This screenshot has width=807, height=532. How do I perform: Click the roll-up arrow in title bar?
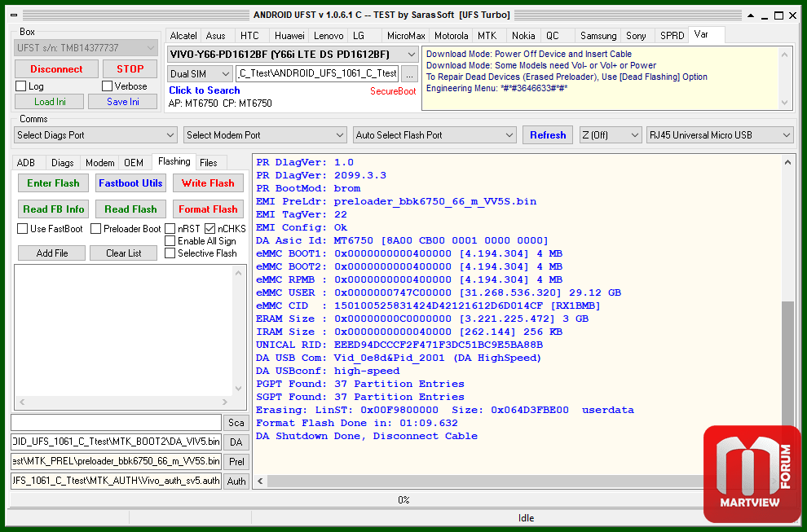tap(751, 15)
